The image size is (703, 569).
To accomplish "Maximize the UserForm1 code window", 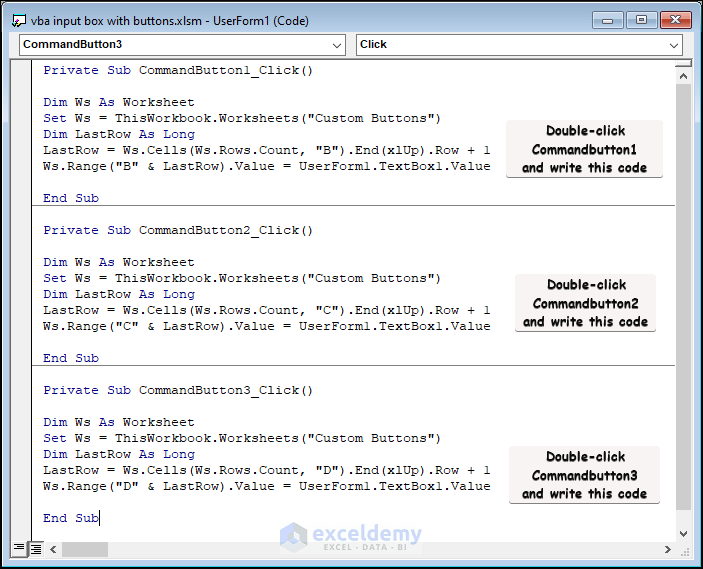I will [641, 20].
